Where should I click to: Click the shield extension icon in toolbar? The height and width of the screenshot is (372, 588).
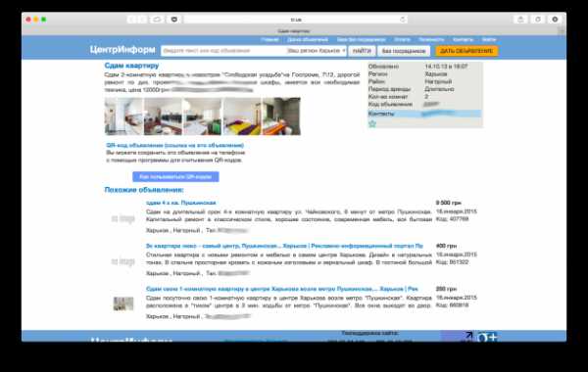174,20
